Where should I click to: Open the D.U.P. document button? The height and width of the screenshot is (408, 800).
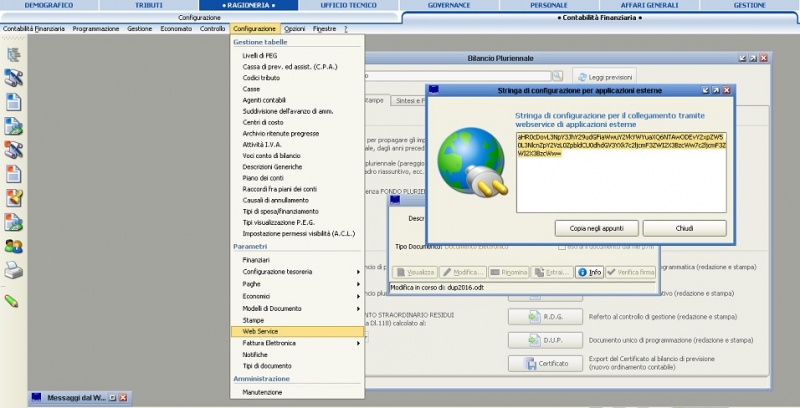click(x=532, y=340)
